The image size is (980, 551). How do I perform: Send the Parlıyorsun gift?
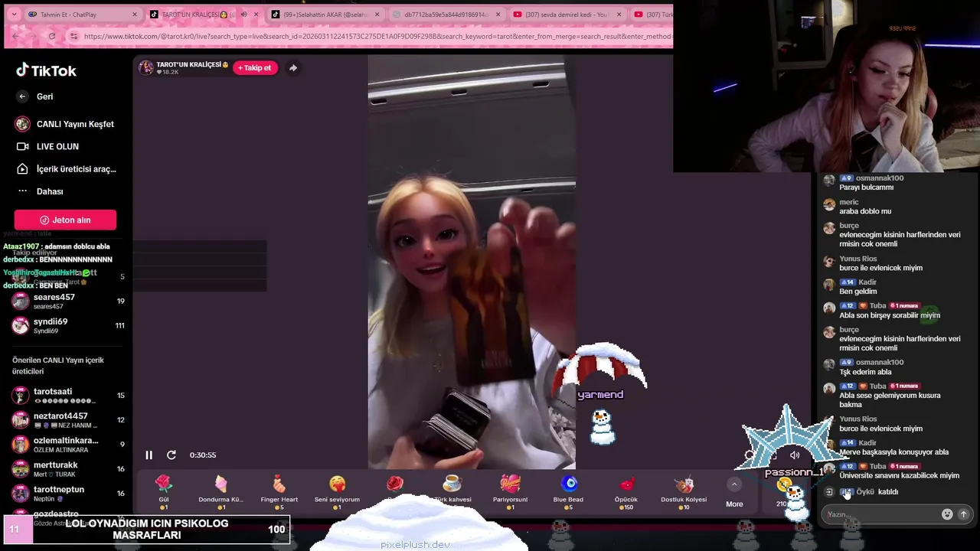pos(510,491)
